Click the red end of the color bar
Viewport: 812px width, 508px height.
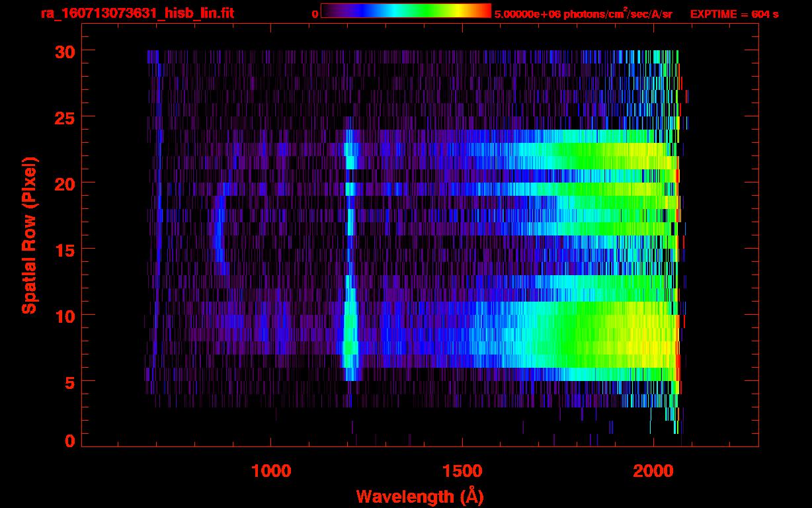coord(484,11)
